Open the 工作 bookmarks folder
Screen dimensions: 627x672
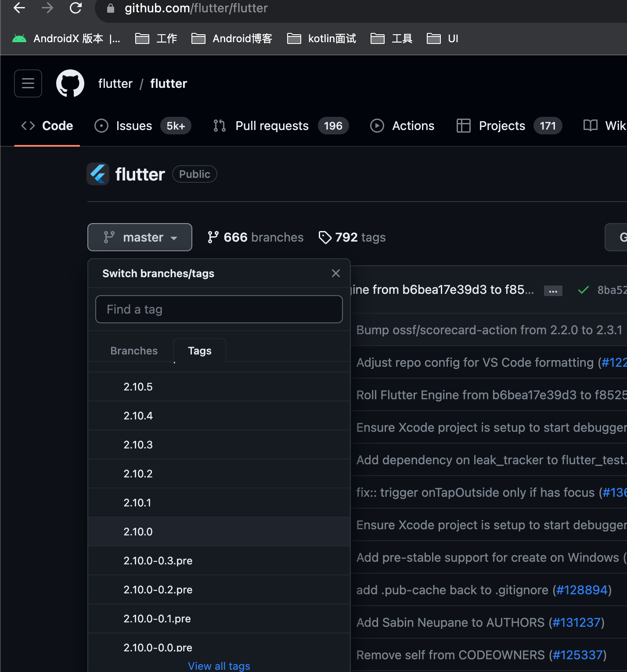tap(156, 39)
